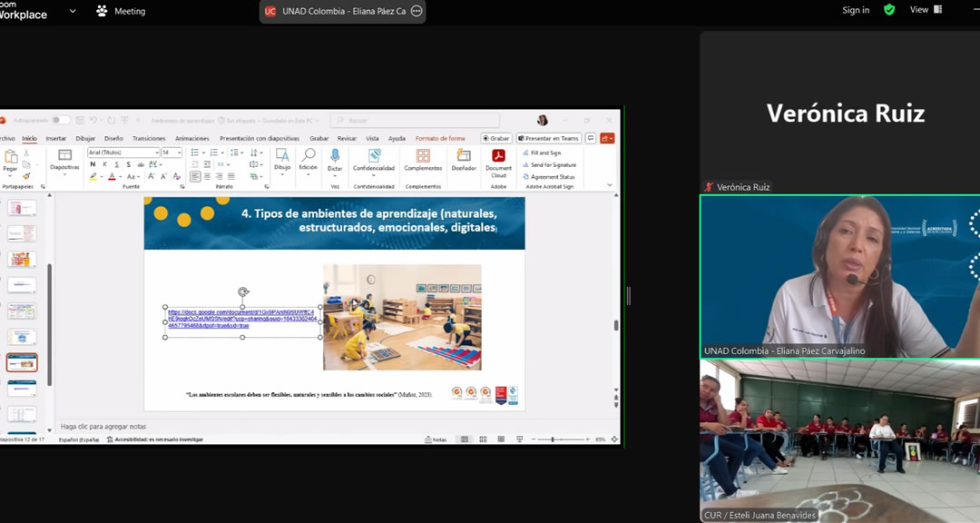
Task: Select the highlighted slide 12 thumbnail
Action: [x=22, y=362]
